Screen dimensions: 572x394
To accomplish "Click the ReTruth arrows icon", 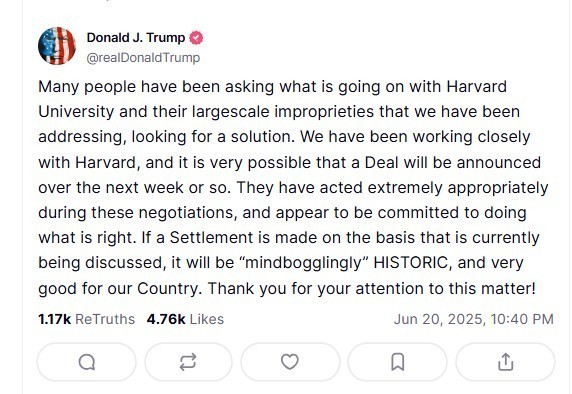I will click(188, 362).
